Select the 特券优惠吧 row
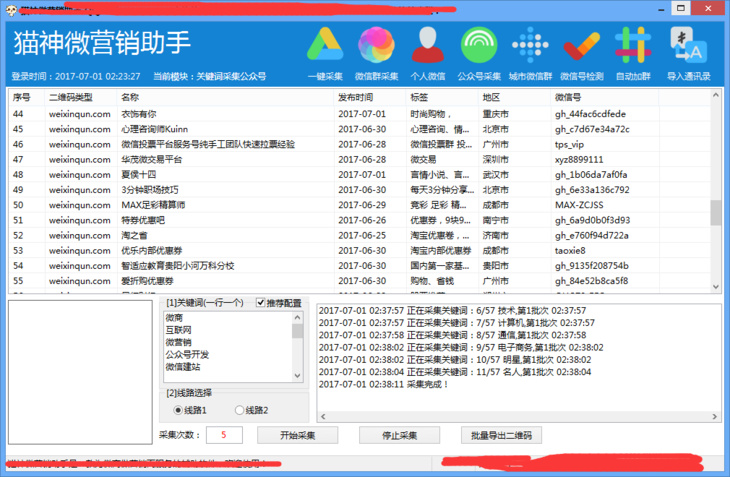 [x=359, y=220]
